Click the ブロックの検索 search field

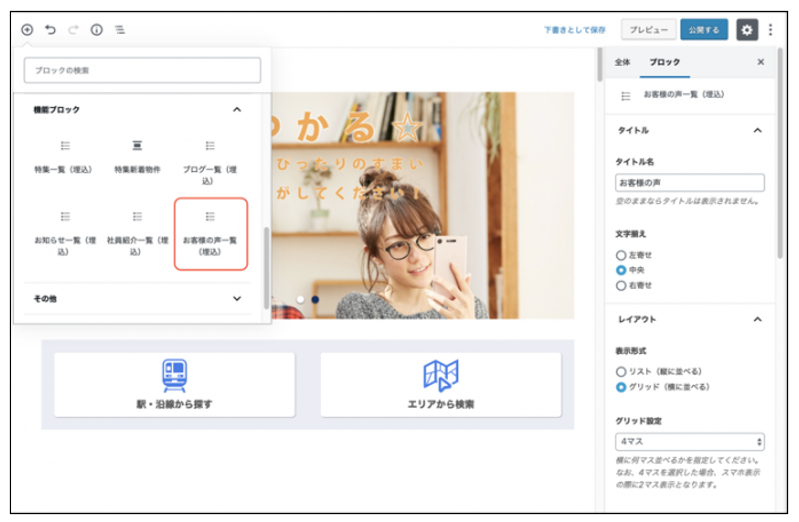coord(141,70)
